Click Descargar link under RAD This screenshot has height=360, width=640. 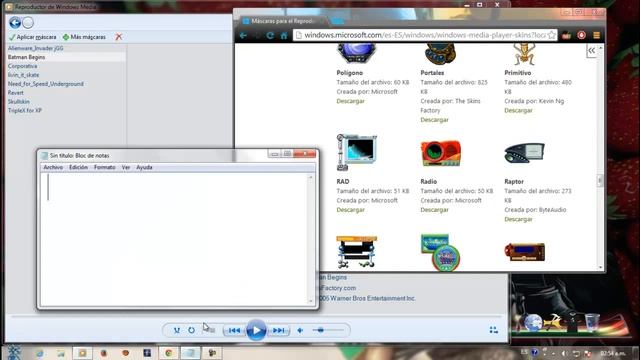tap(351, 210)
